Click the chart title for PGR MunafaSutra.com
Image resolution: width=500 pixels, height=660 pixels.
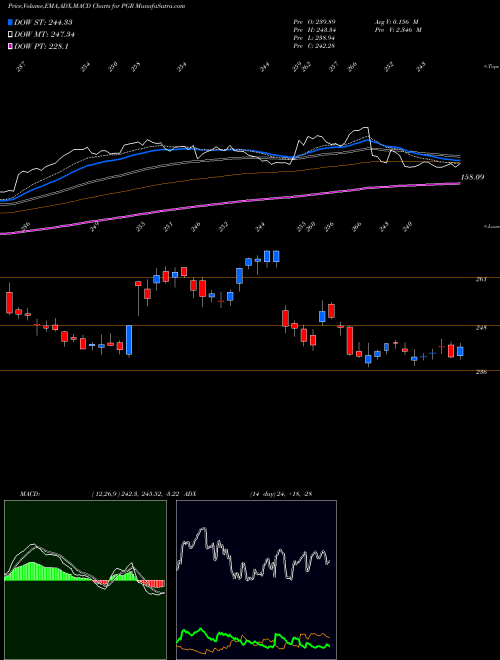coord(97,6)
